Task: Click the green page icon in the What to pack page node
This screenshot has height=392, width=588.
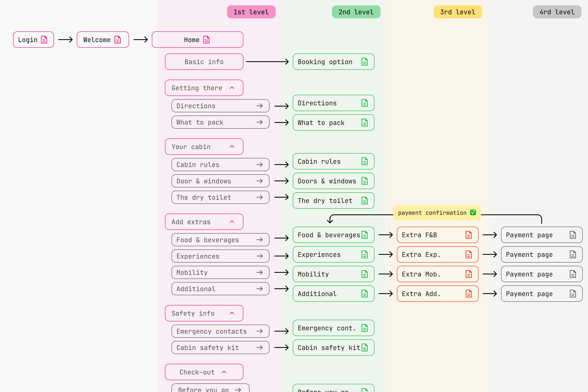Action: coord(364,122)
